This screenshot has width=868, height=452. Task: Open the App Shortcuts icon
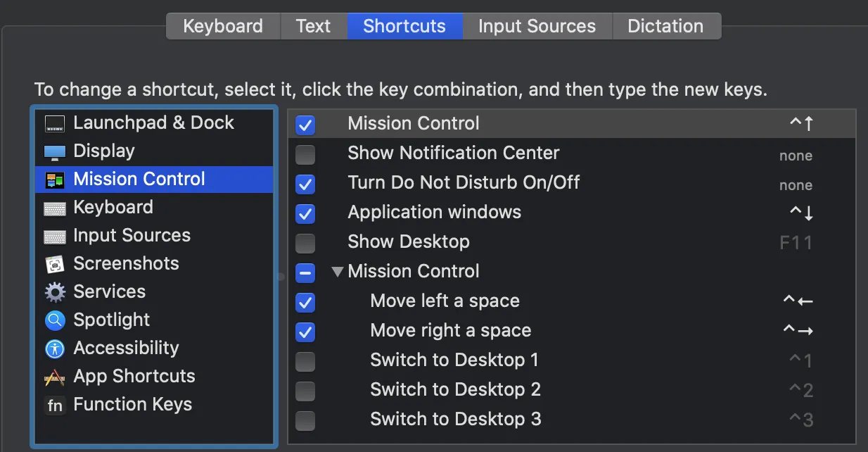click(55, 377)
